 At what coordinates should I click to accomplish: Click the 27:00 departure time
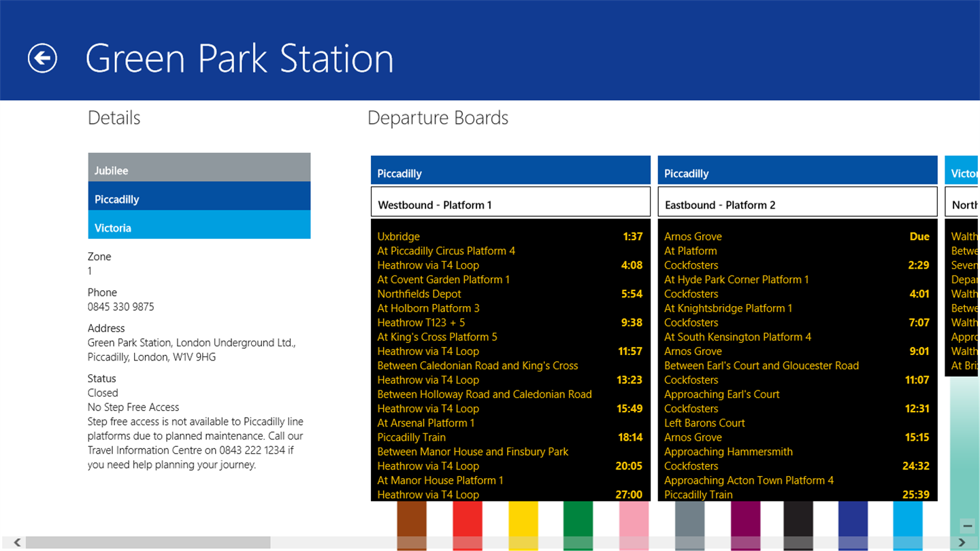point(629,495)
